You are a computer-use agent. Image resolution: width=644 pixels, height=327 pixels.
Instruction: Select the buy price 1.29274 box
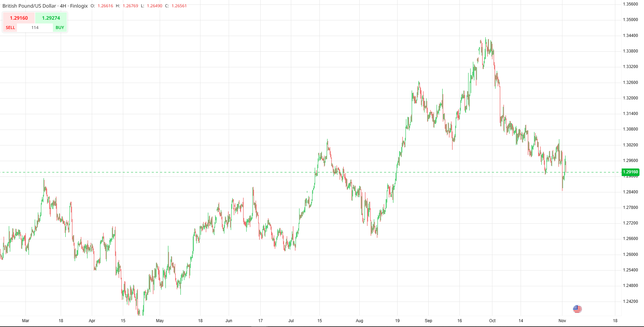[x=51, y=18]
